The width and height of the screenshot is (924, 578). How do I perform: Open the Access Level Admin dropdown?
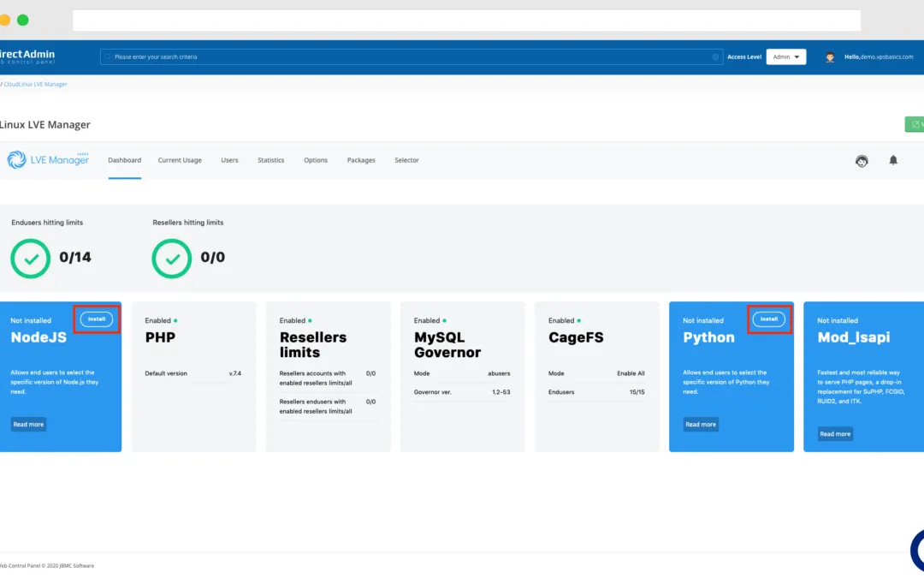point(785,57)
